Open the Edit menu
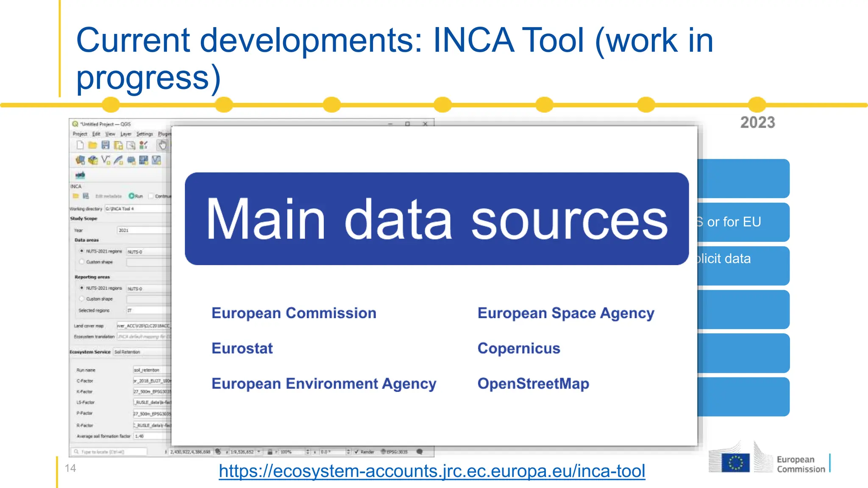 pyautogui.click(x=96, y=134)
